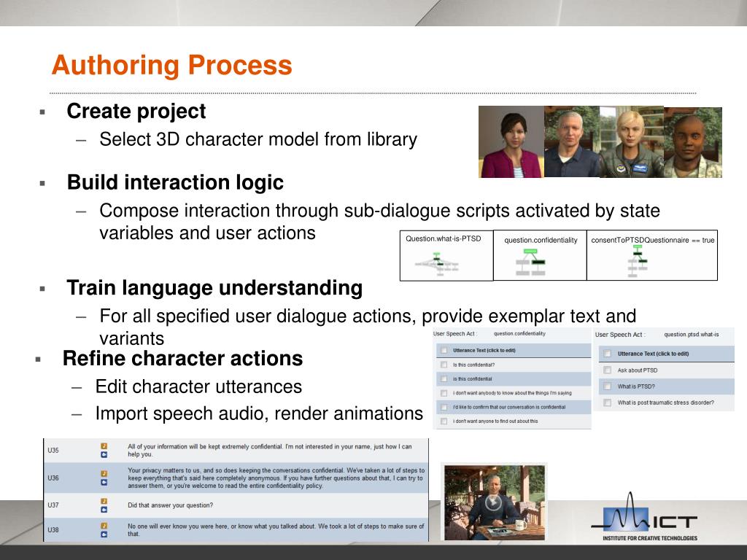Click 'Utterance Text (click to edit)' under question.confidentiality
The image size is (747, 560).
484,351
